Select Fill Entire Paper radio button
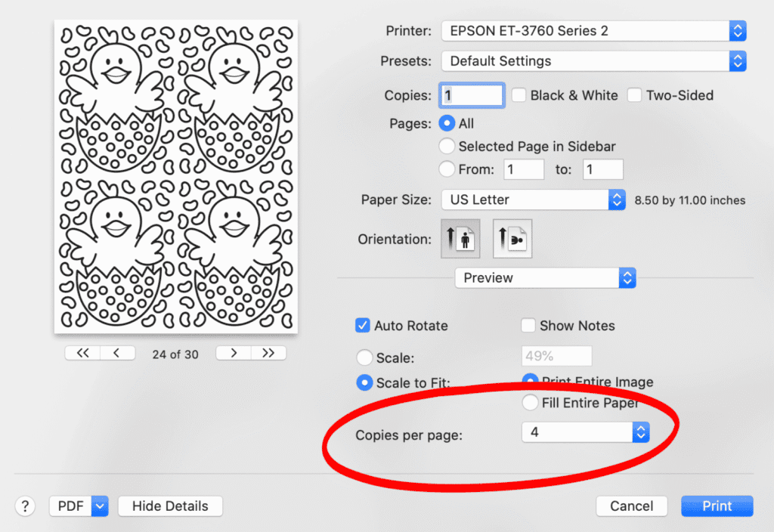The height and width of the screenshot is (532, 774). (530, 403)
